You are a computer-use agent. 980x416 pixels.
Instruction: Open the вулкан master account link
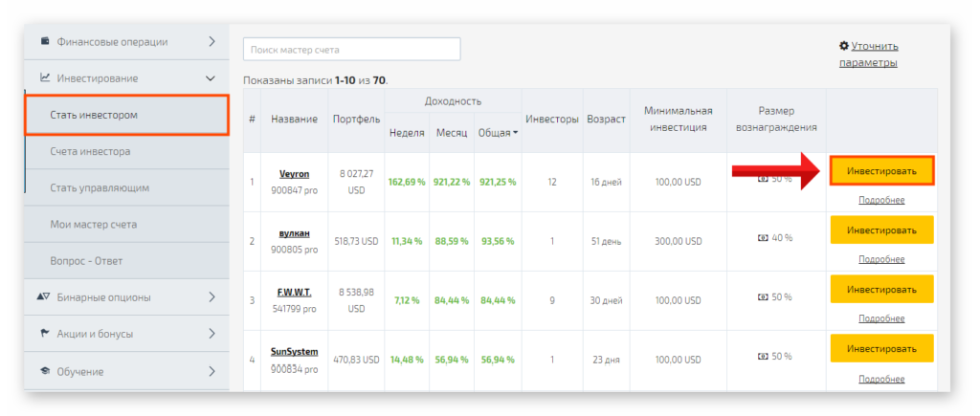[294, 233]
